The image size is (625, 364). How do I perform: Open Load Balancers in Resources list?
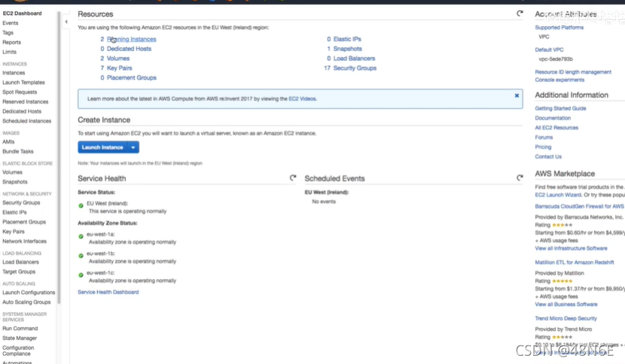(x=354, y=58)
